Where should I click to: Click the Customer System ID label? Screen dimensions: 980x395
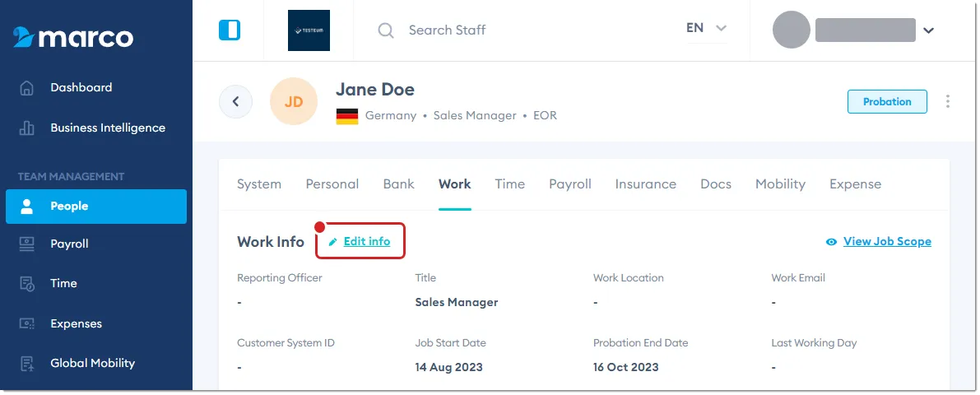[286, 343]
